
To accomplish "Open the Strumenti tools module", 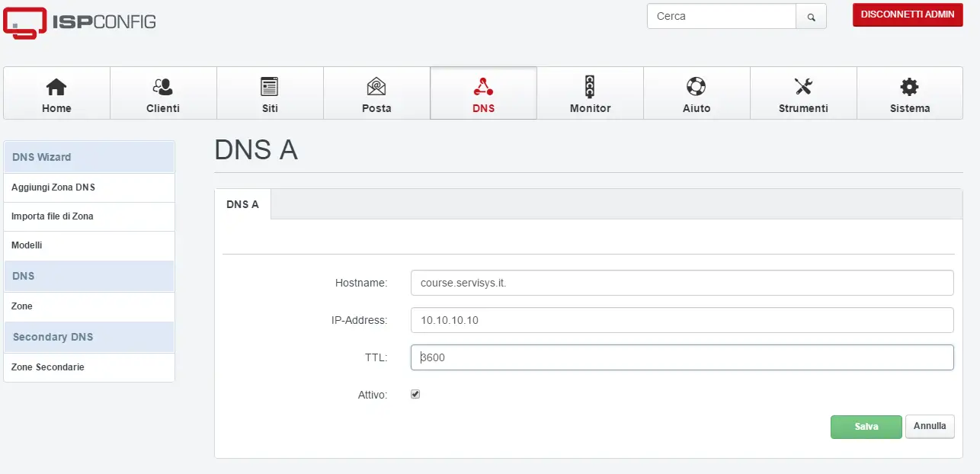I will point(803,93).
